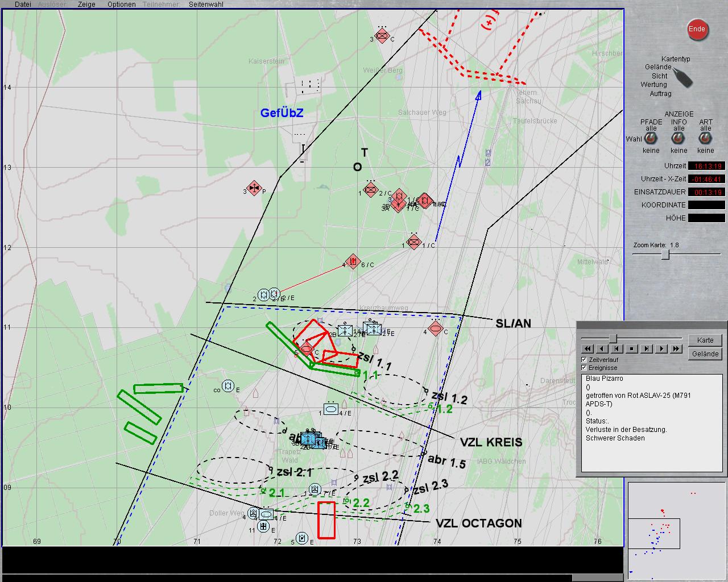Open the Datei menu

tap(23, 5)
